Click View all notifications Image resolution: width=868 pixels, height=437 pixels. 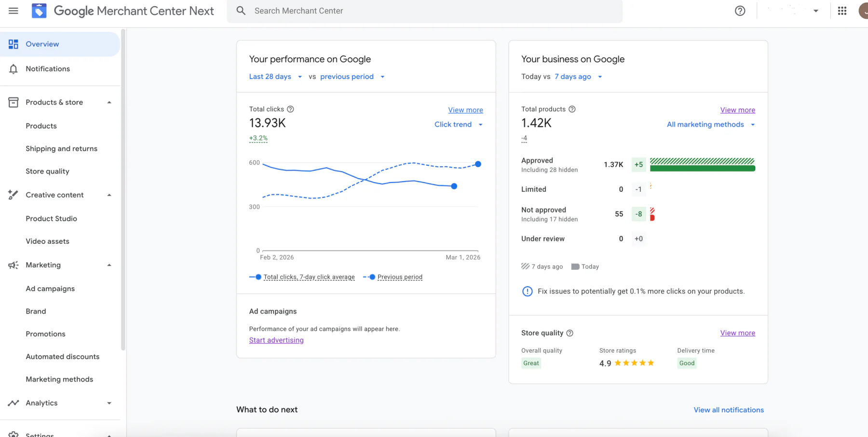point(729,410)
